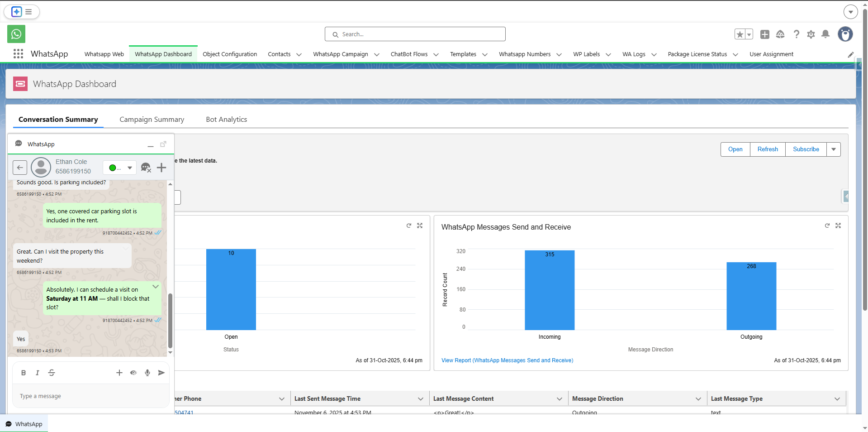Expand the Send and Receive chart
The width and height of the screenshot is (868, 432).
[838, 226]
